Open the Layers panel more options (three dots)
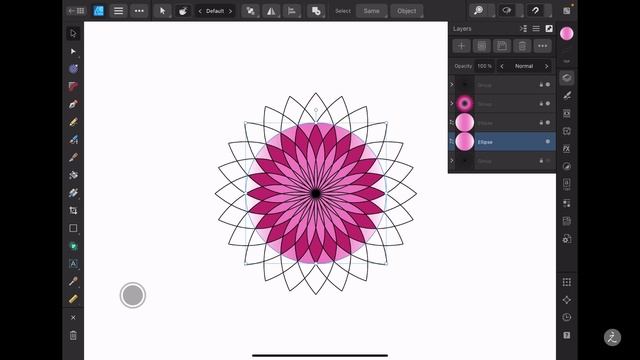The height and width of the screenshot is (360, 640). (x=542, y=46)
